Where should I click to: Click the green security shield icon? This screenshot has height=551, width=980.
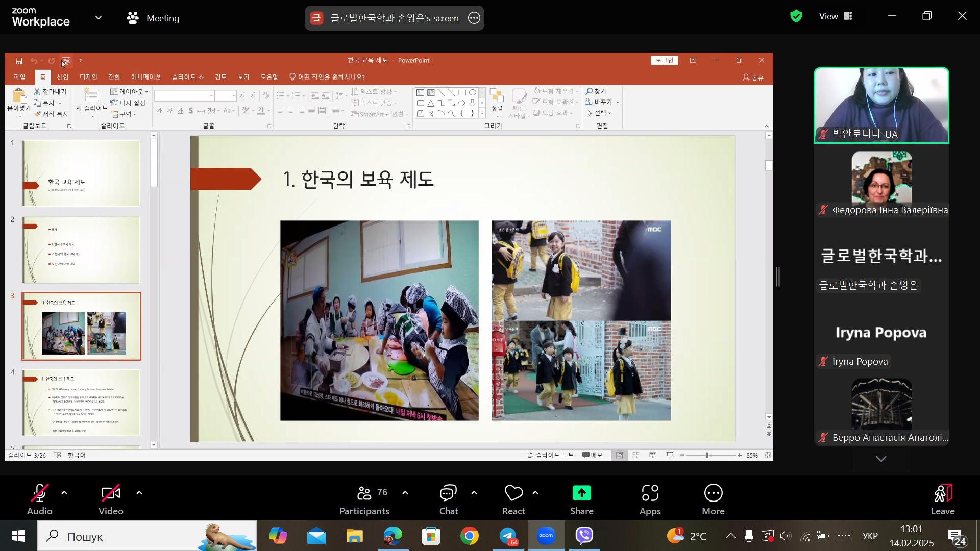[796, 16]
